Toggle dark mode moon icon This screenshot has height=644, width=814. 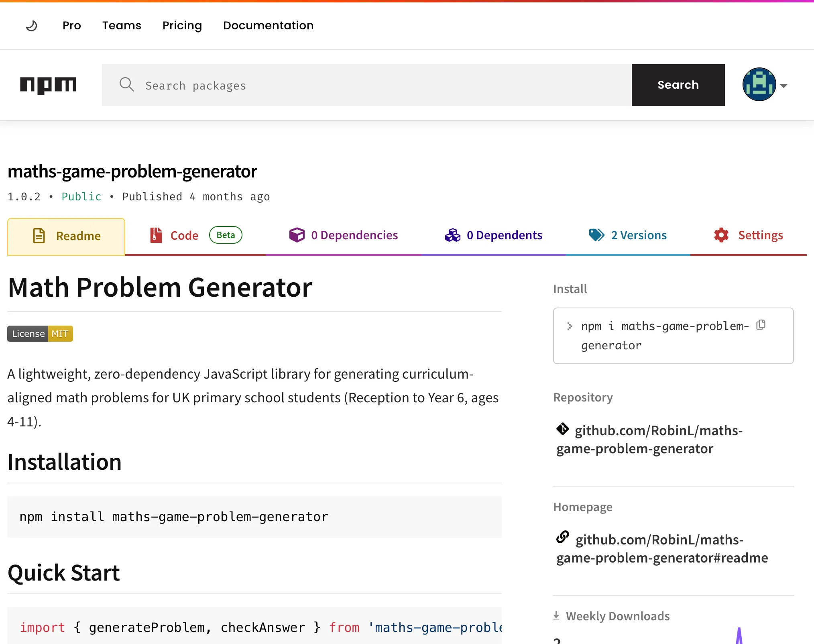click(x=32, y=26)
